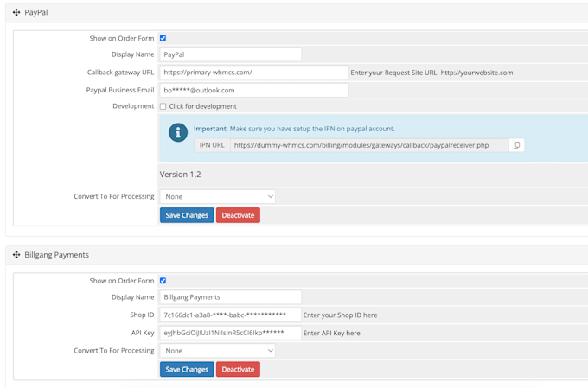Click the Billgang Payments Display Name field
Screen dimensions: 588x388
pyautogui.click(x=231, y=297)
